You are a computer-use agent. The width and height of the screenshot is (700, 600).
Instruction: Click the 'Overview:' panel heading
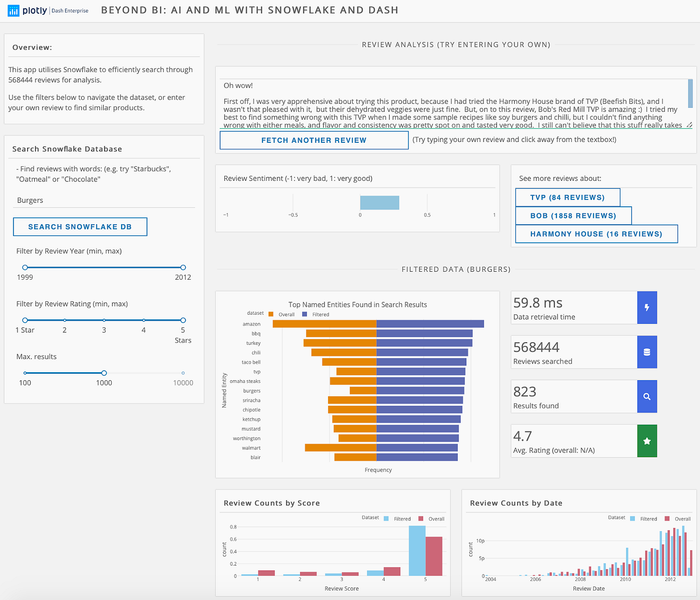[x=32, y=47]
